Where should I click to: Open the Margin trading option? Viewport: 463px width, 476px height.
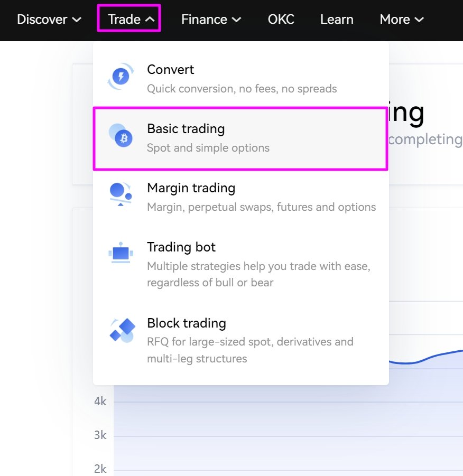tap(241, 197)
